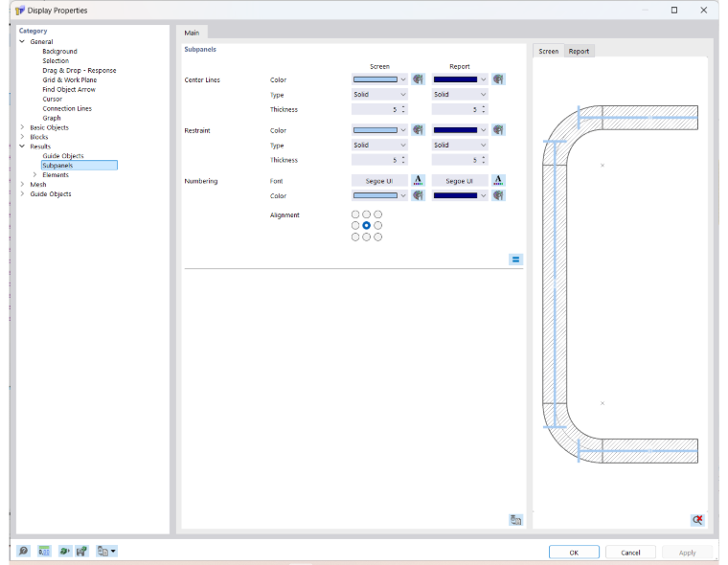Click the red-X search icon in preview
Screen dimensions: 728x565
tap(697, 520)
